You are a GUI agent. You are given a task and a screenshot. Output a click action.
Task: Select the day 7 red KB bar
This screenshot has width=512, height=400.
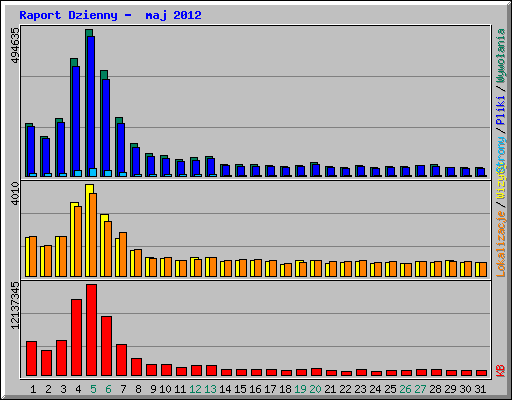(x=121, y=360)
